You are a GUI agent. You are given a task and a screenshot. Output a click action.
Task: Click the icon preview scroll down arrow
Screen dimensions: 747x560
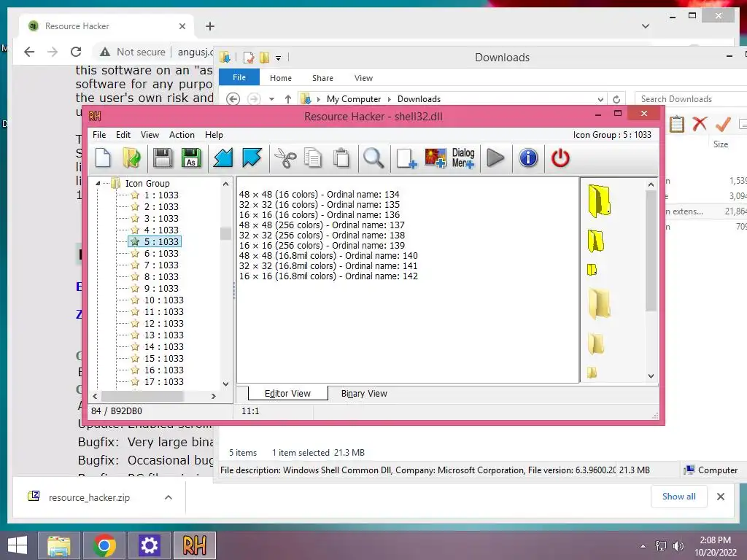tap(651, 376)
